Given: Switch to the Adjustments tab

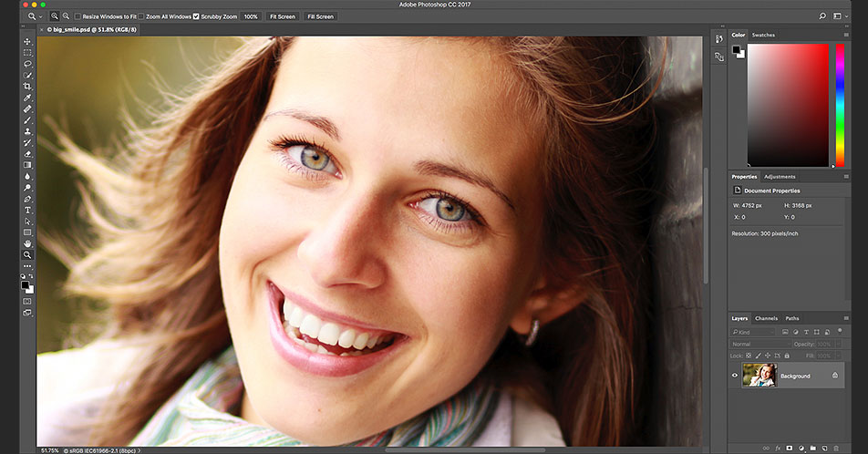Looking at the screenshot, I should [x=780, y=177].
